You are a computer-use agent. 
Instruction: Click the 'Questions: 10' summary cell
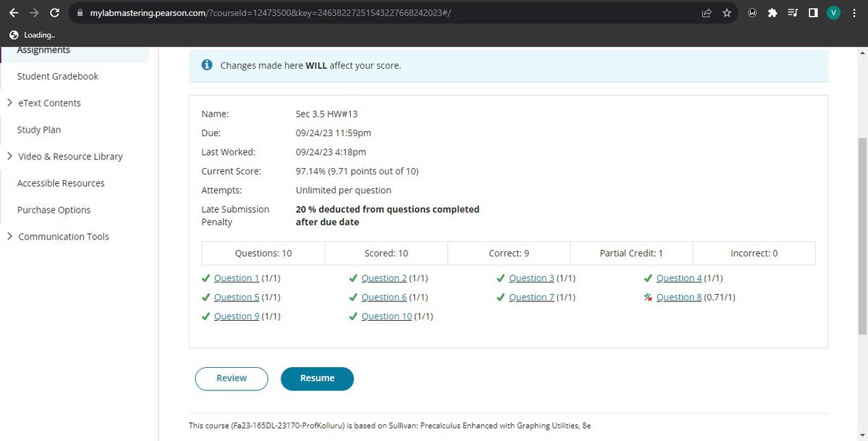263,253
